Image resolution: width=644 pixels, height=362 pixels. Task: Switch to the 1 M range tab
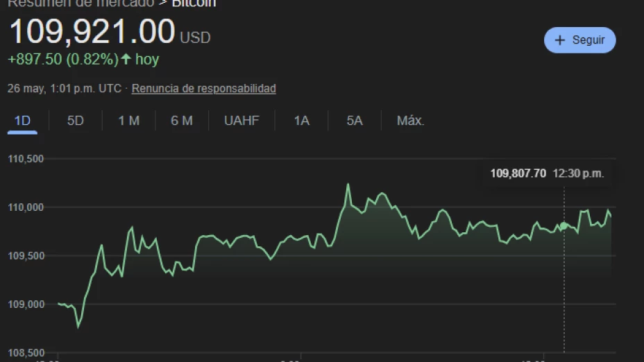click(x=128, y=121)
